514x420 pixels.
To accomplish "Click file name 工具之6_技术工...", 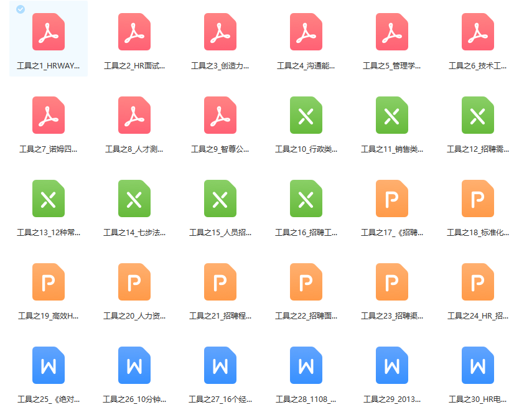I will [478, 66].
